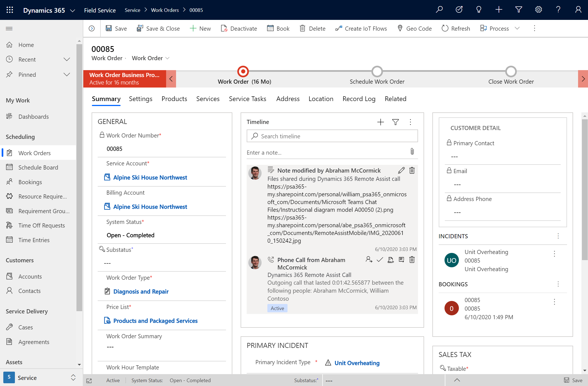Click the Geo Code toolbar icon
588x386 pixels.
(400, 28)
